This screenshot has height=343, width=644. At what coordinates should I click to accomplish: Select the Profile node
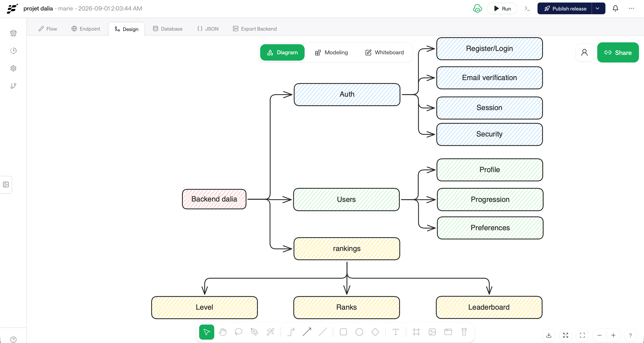pos(490,170)
